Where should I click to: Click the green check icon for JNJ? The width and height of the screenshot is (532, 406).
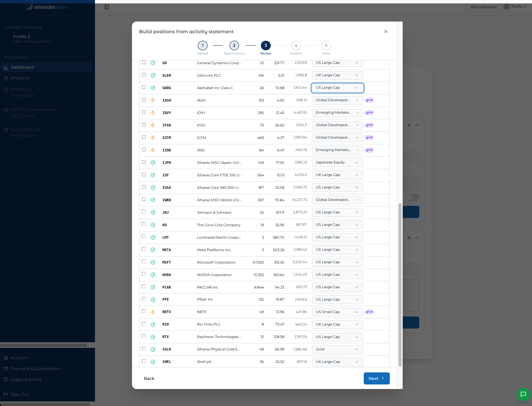click(x=153, y=213)
